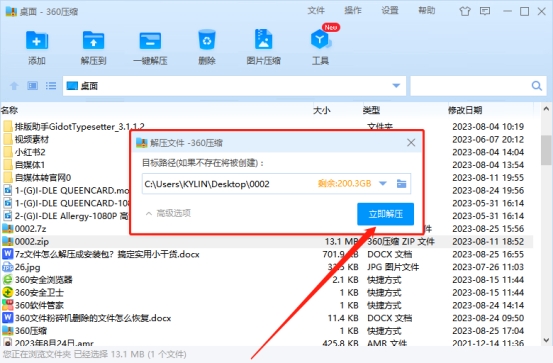
Task: Open the feedback message icon in title bar
Action: 485,11
